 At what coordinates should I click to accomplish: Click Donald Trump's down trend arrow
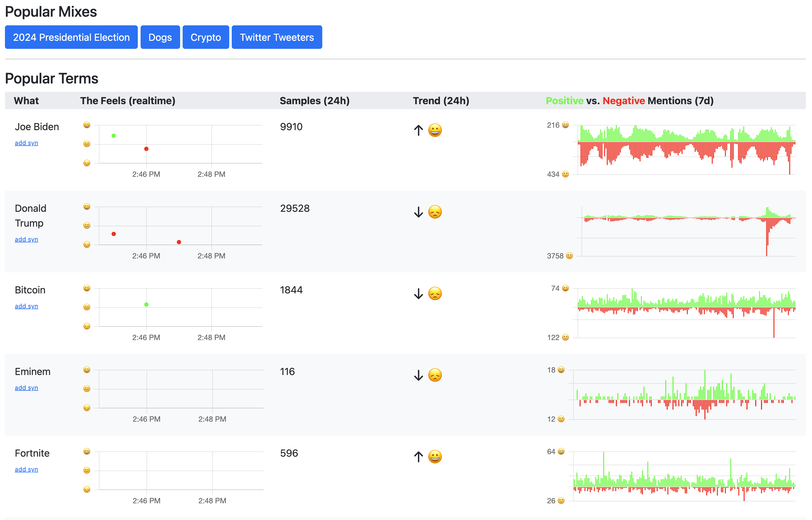pos(418,212)
